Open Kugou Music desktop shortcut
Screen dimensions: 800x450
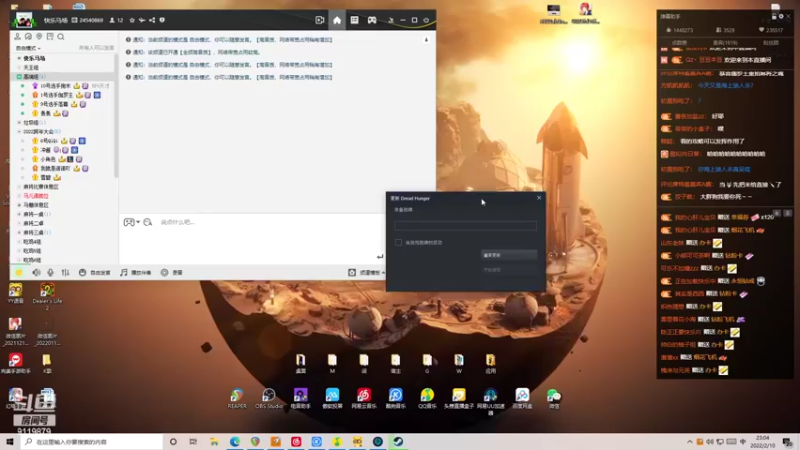point(395,398)
